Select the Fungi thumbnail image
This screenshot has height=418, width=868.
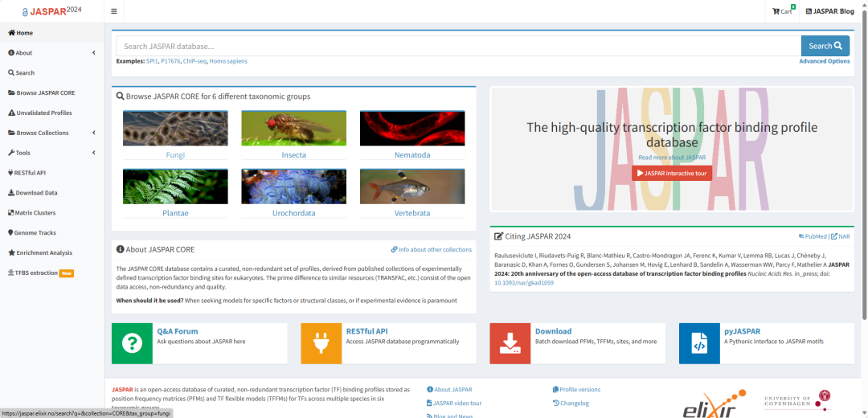pyautogui.click(x=175, y=128)
